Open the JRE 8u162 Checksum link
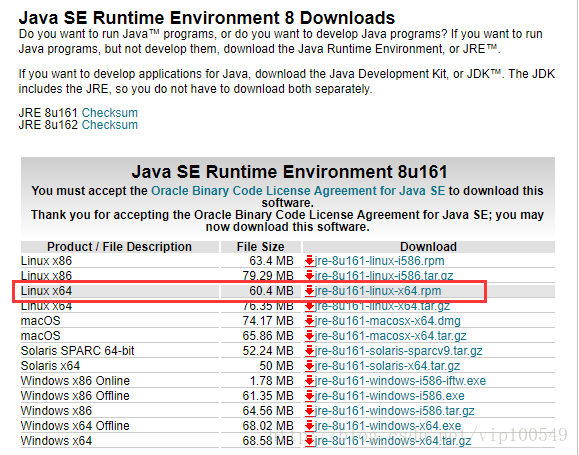Viewport: 579px width, 455px height. (110, 125)
